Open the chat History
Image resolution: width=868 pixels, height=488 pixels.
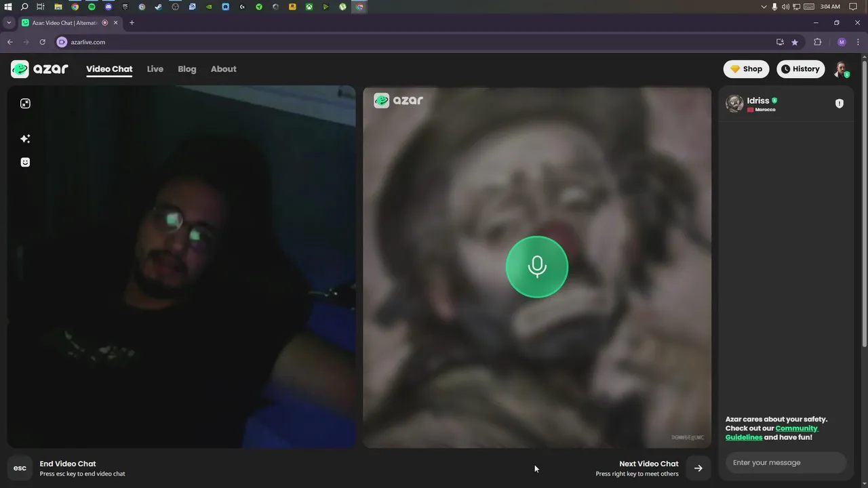point(800,69)
